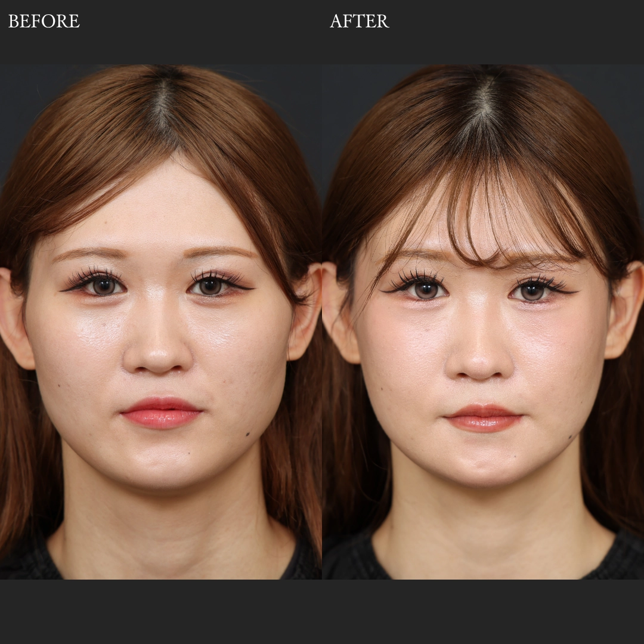The width and height of the screenshot is (644, 644).
Task: Click the AFTER label text
Action: click(360, 21)
